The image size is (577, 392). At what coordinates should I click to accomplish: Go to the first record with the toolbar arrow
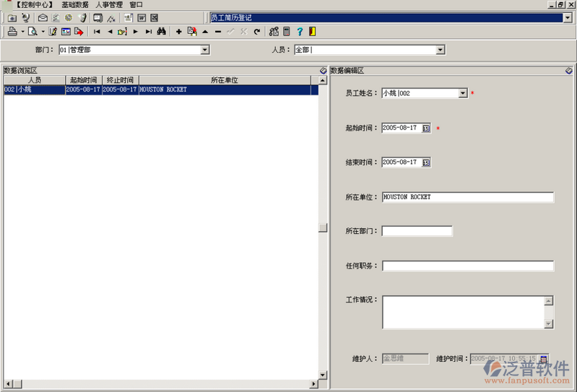97,32
